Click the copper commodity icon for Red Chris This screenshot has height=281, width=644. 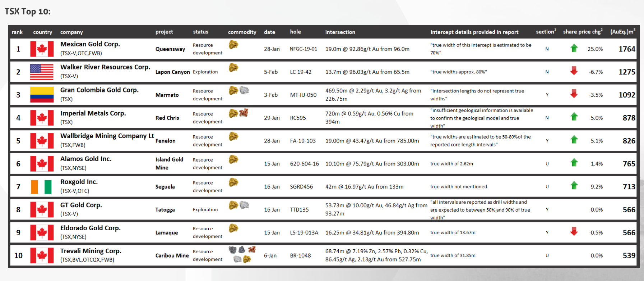(x=244, y=113)
